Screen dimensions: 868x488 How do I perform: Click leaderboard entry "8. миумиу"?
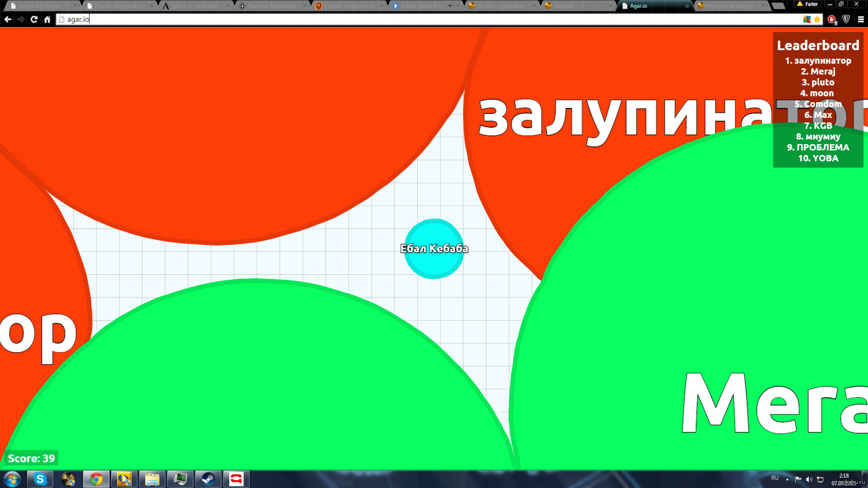pos(818,137)
